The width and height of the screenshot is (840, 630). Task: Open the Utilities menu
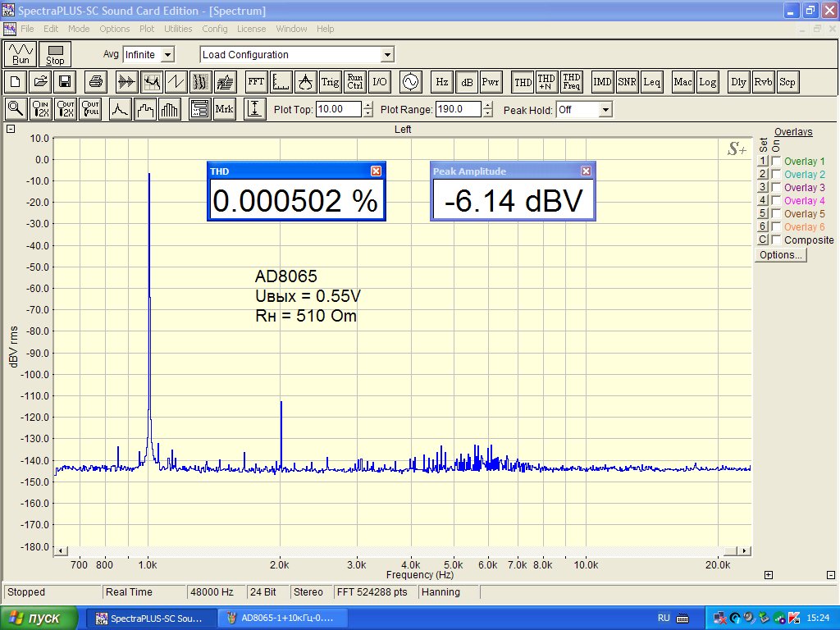click(x=178, y=29)
